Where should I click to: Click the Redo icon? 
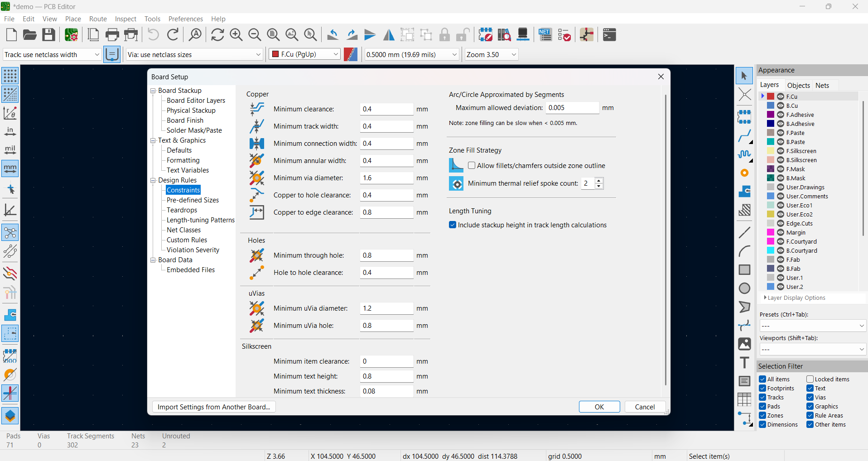173,35
